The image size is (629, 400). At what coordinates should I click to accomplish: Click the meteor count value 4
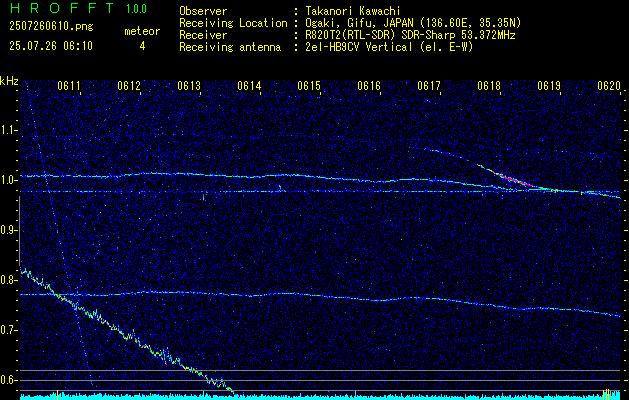click(x=142, y=46)
